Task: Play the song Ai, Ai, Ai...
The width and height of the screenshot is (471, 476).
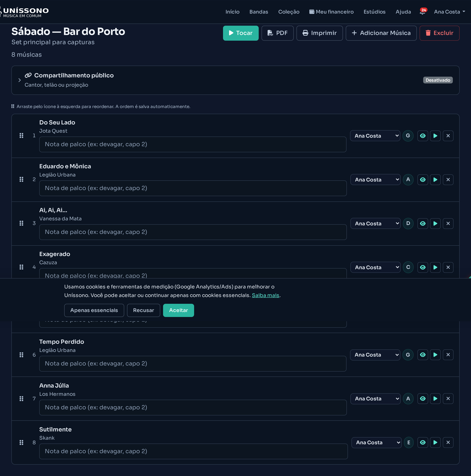Action: (x=435, y=223)
